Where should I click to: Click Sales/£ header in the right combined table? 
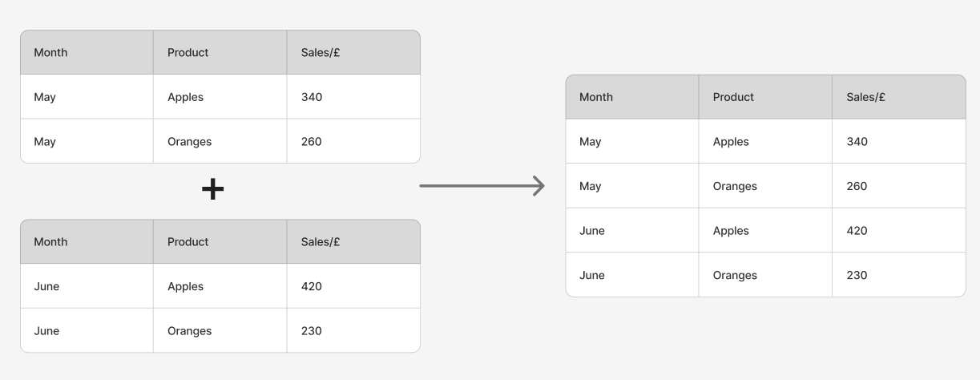point(865,97)
